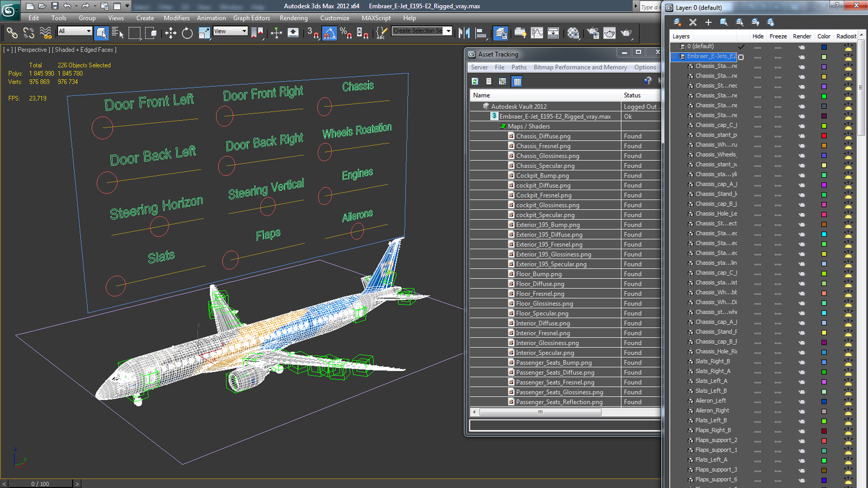Open Rendered Frame Window icon

(609, 33)
